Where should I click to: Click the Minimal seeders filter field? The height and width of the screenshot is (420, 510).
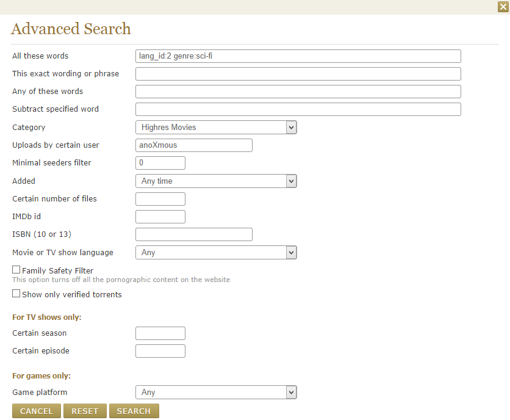pos(160,163)
